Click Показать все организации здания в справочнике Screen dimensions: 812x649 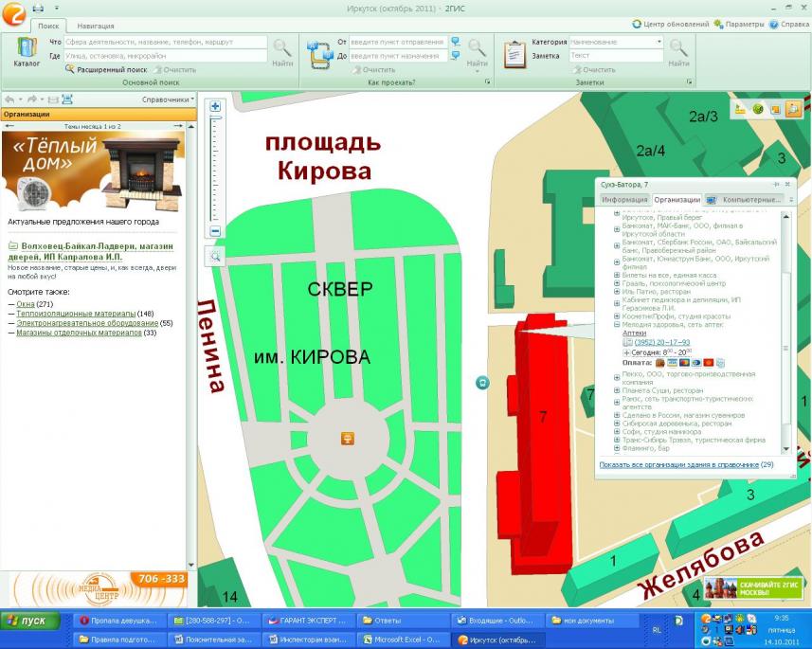679,465
